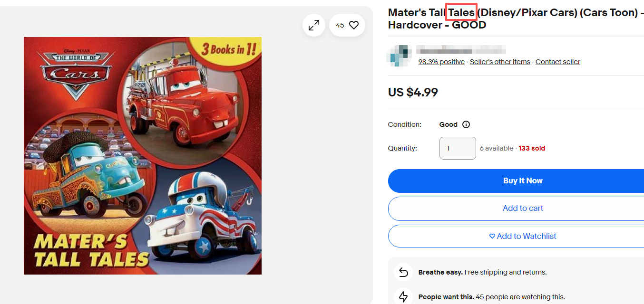Screen dimensions: 644x304
Task: Click the 133 sold text
Action: (x=532, y=148)
